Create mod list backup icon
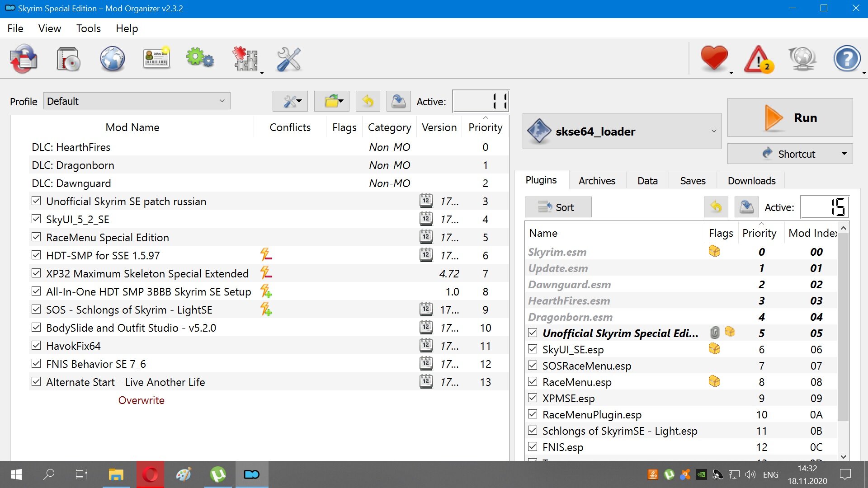This screenshot has width=868, height=488. 398,101
